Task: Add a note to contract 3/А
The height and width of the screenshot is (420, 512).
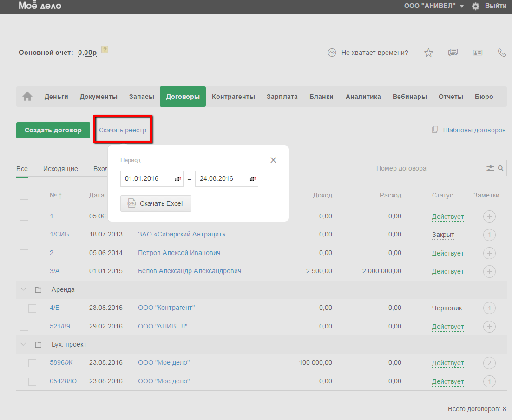Action: [x=489, y=271]
